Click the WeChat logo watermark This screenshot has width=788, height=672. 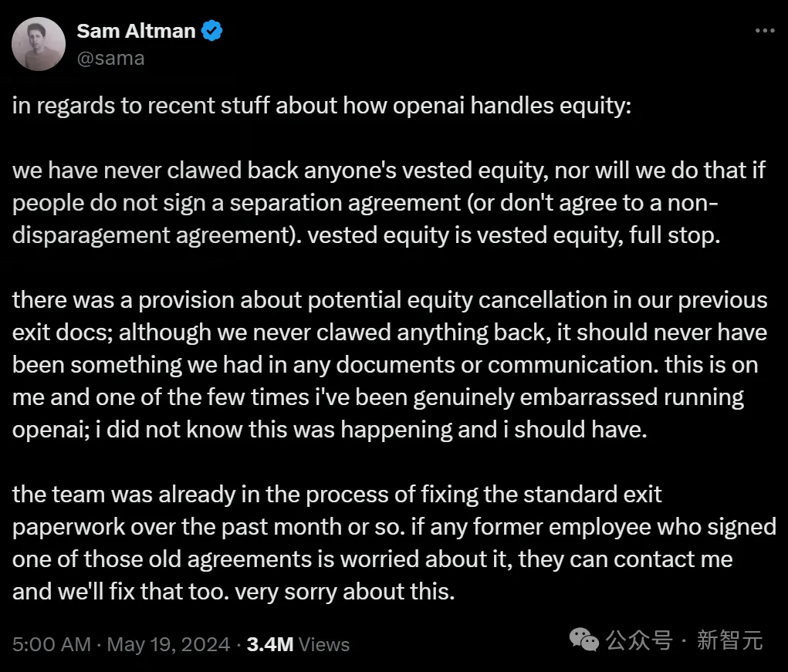[584, 640]
